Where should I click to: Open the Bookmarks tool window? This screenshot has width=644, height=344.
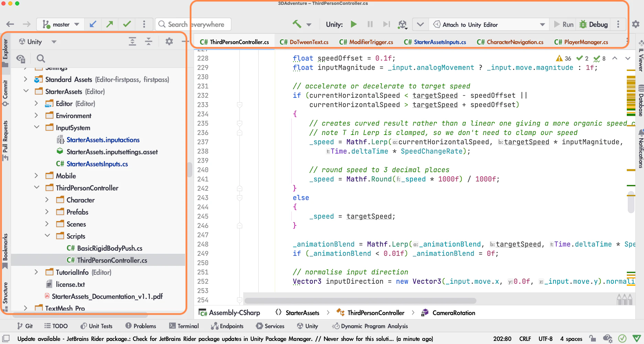(x=5, y=251)
